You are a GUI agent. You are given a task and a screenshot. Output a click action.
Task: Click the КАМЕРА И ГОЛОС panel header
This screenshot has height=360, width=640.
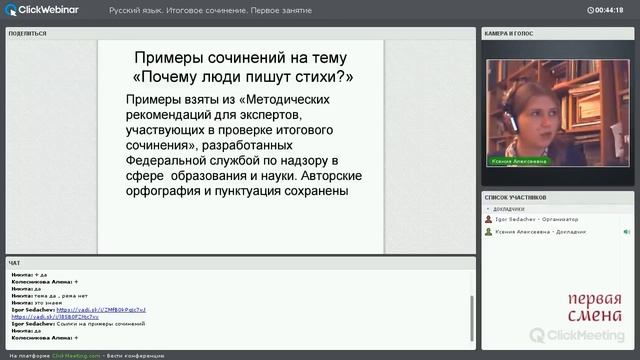[558, 33]
